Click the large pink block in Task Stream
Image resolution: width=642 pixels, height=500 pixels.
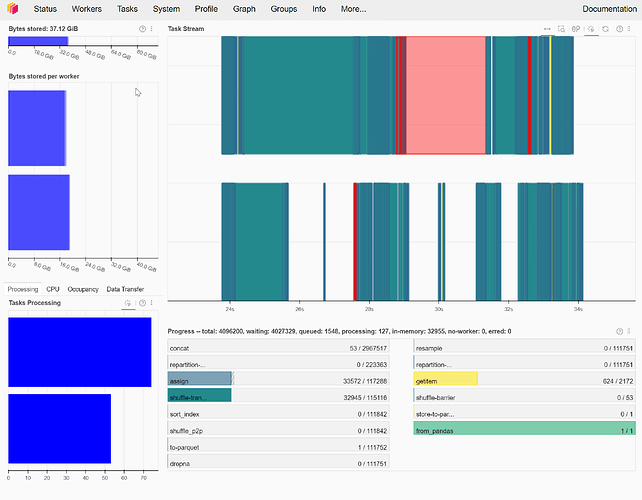click(445, 95)
